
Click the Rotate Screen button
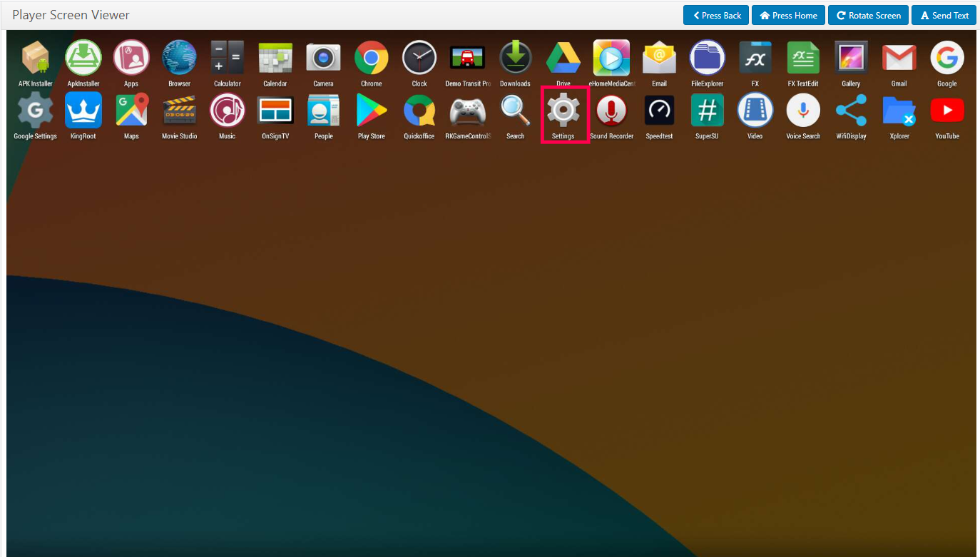[x=868, y=15]
